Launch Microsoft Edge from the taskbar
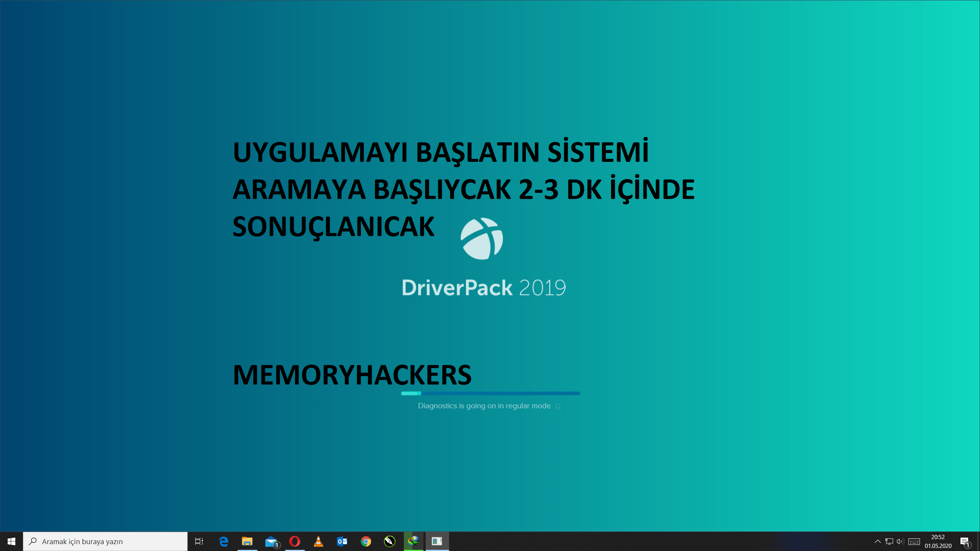980x551 pixels. pyautogui.click(x=224, y=541)
